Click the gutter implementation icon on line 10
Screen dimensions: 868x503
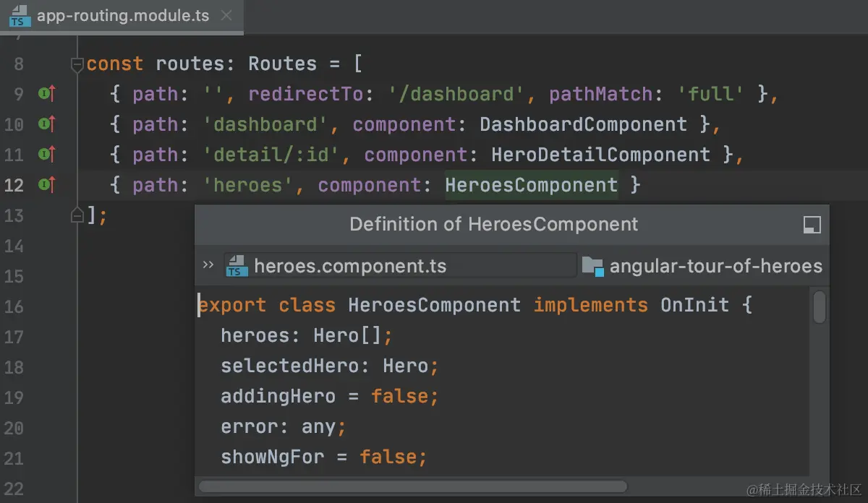(x=47, y=124)
